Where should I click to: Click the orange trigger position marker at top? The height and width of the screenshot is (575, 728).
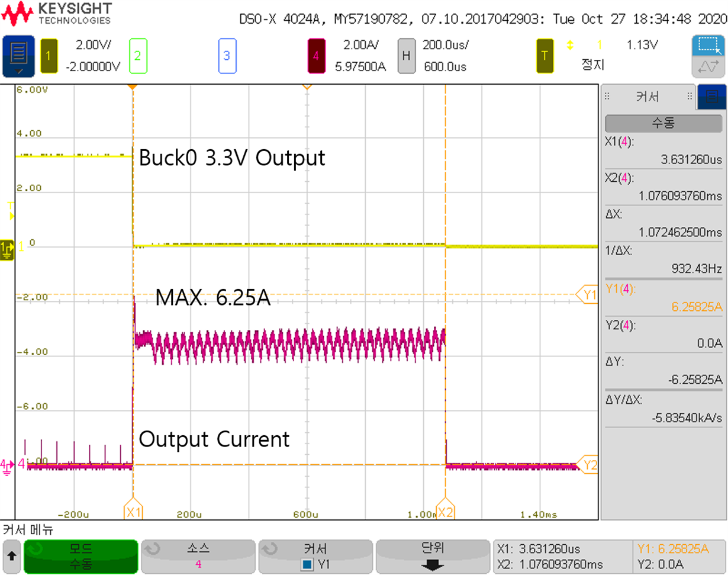pos(133,87)
